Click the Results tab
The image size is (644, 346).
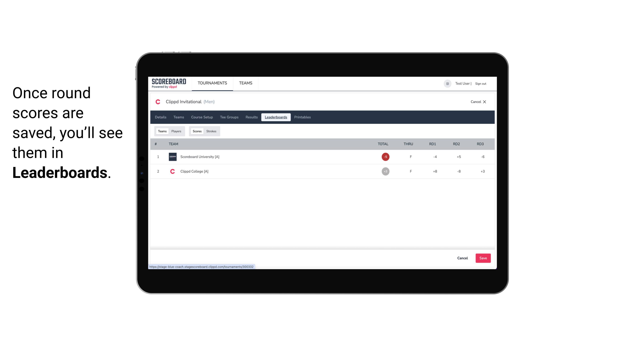[x=251, y=117]
